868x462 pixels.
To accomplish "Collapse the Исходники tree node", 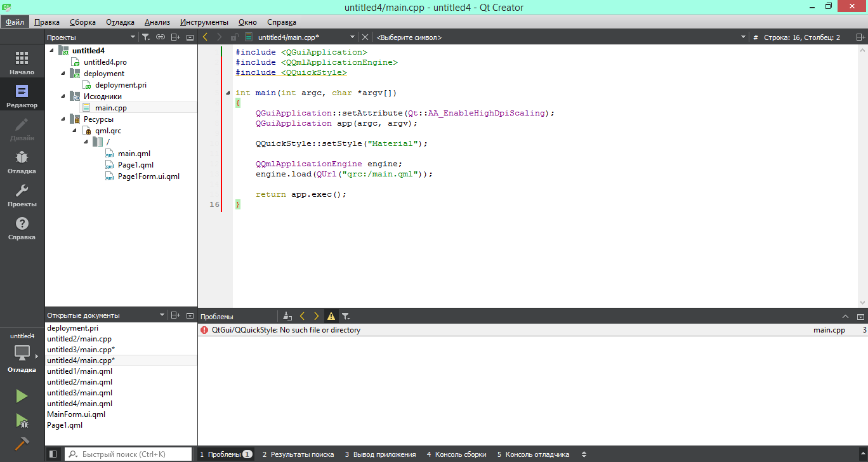I will (x=63, y=96).
